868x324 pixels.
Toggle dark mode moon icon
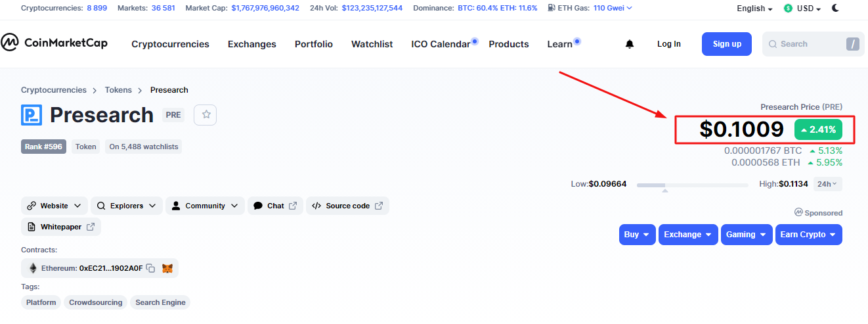click(x=835, y=8)
